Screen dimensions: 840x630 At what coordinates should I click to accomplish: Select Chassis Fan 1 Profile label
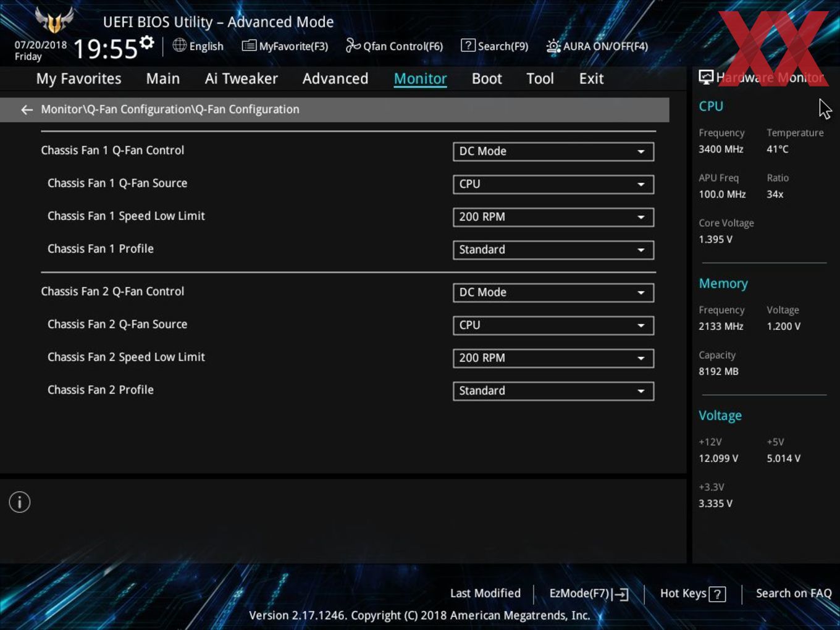[x=101, y=248]
